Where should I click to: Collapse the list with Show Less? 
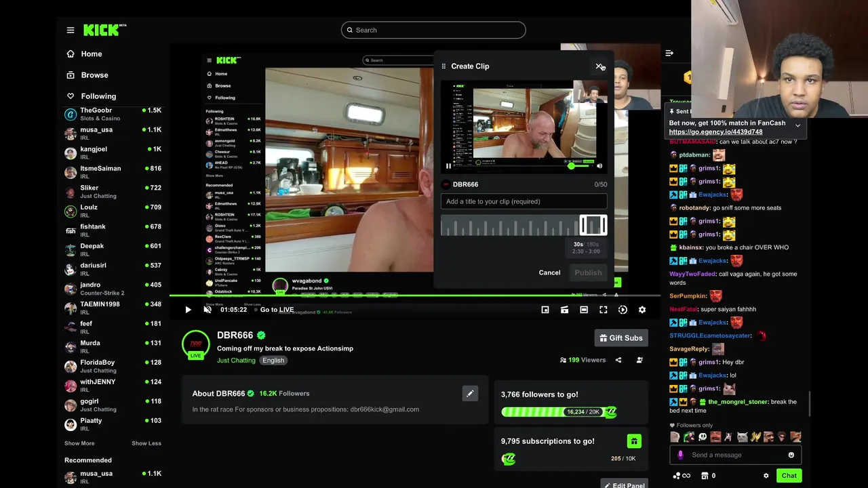point(146,443)
